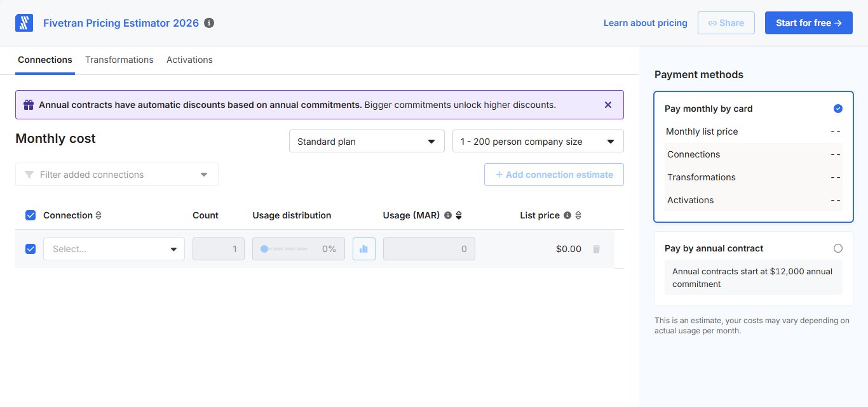Click the gift icon in discount banner

pyautogui.click(x=29, y=105)
